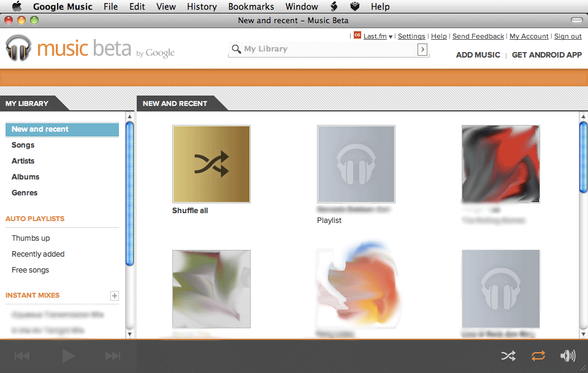Open the Recently added auto playlist
Screen dimensions: 588x373
[38, 254]
